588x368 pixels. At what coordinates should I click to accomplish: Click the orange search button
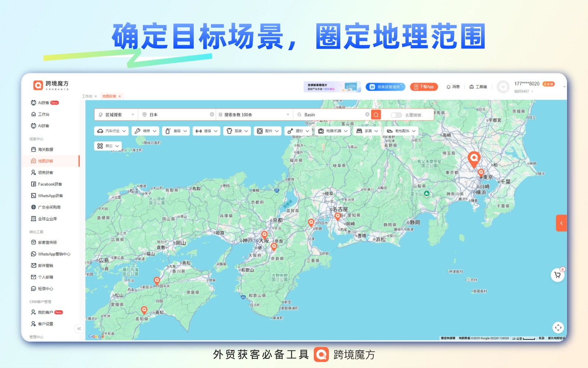(x=376, y=115)
